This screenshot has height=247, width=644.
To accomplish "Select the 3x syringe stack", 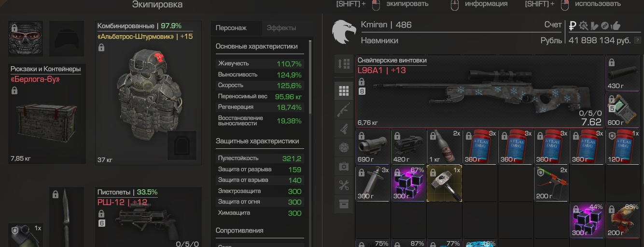I will pos(373,183).
